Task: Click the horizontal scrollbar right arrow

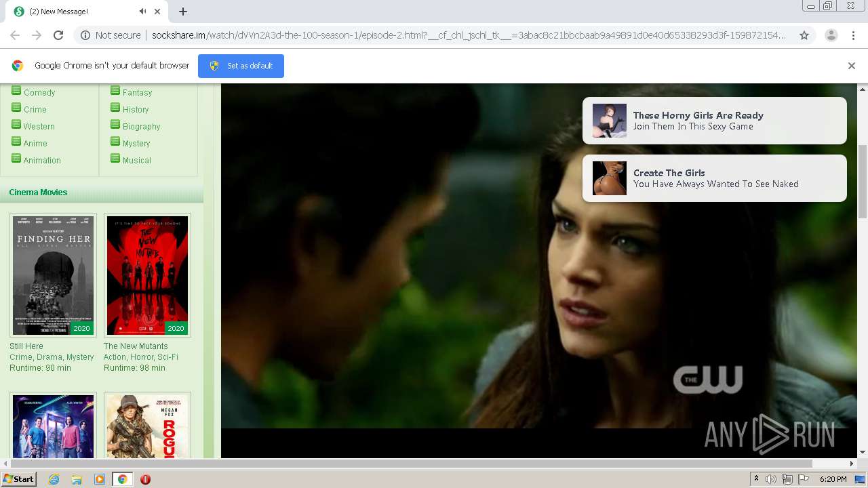Action: click(x=852, y=464)
